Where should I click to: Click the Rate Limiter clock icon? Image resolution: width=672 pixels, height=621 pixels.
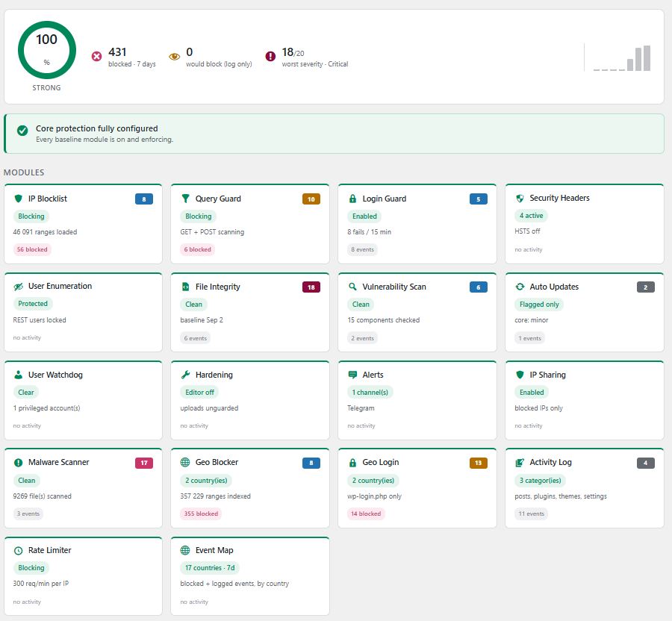(x=18, y=551)
